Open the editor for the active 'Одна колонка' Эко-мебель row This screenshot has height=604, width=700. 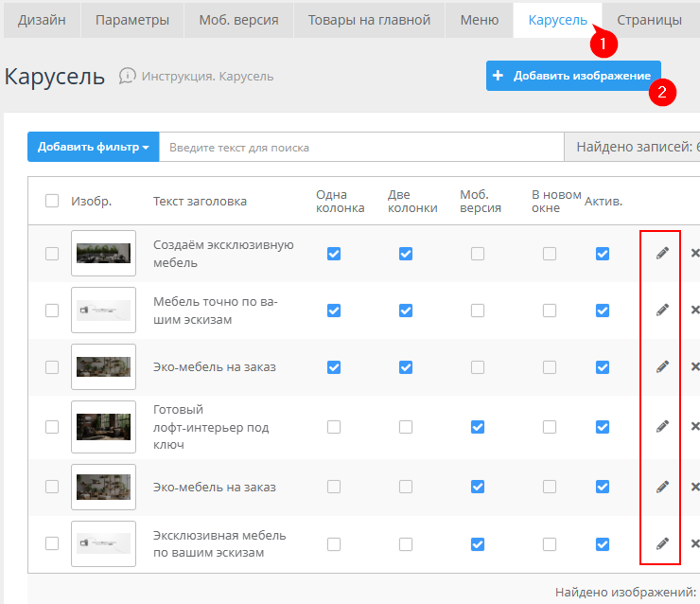(662, 366)
